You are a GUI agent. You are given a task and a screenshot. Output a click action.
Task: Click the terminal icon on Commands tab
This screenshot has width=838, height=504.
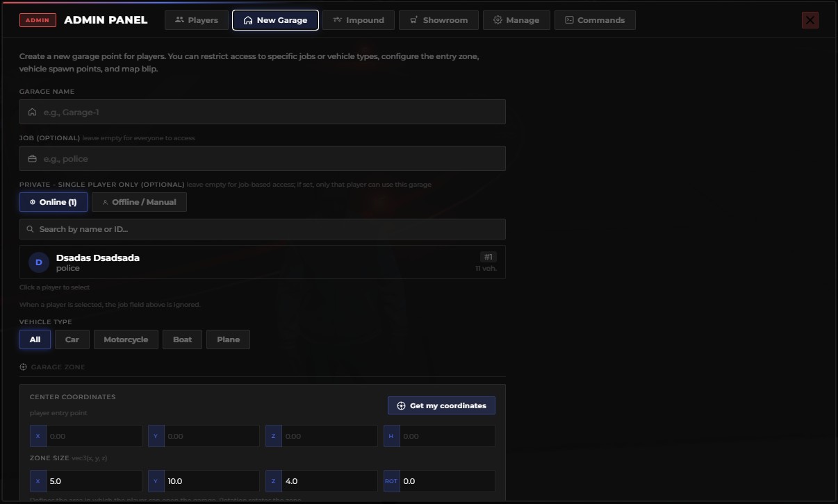569,20
